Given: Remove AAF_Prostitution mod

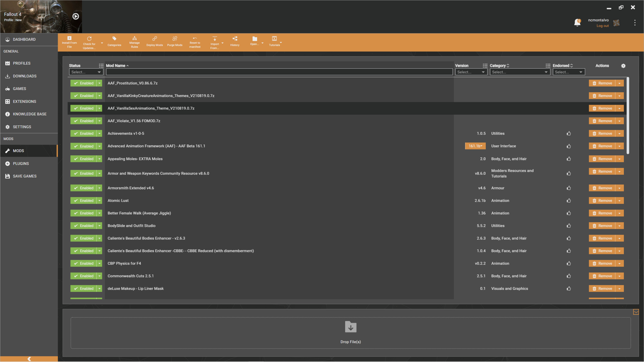Looking at the screenshot, I should coord(602,83).
